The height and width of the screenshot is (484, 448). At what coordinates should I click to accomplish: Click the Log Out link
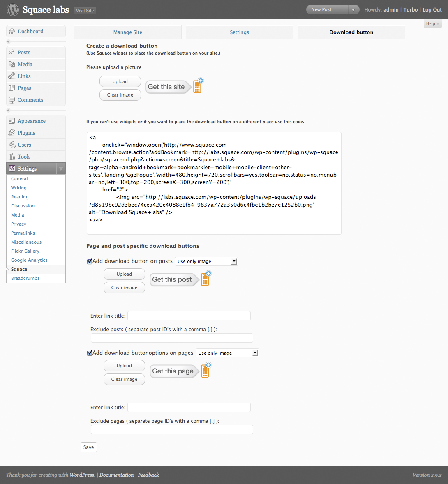(432, 9)
